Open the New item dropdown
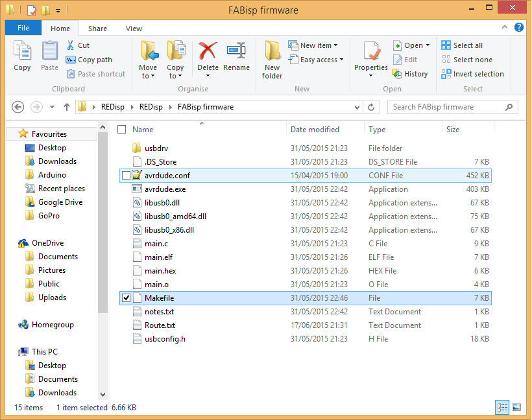Screen dimensions: 532x420 click(x=335, y=45)
